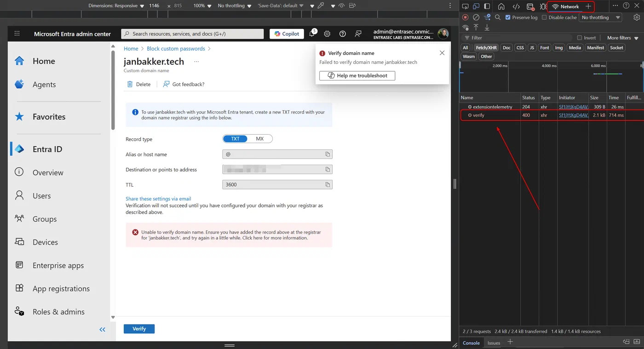644x349 pixels.
Task: Open notifications bell in Entra header
Action: [x=312, y=34]
